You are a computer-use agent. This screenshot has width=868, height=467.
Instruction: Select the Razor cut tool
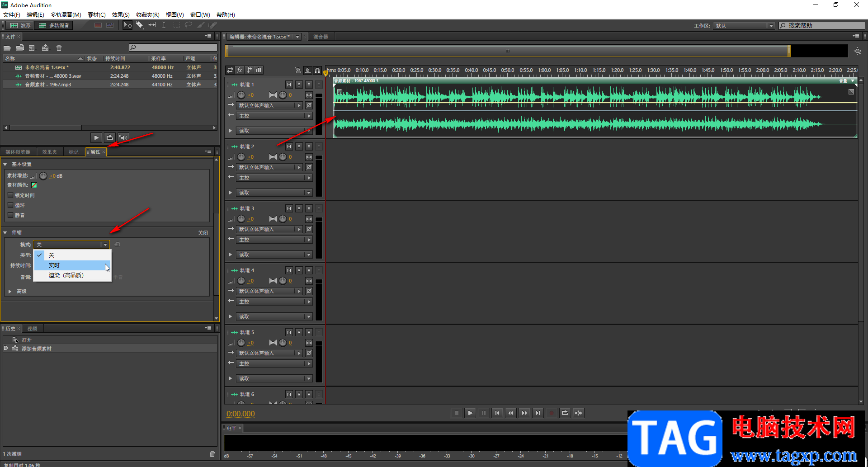click(140, 25)
